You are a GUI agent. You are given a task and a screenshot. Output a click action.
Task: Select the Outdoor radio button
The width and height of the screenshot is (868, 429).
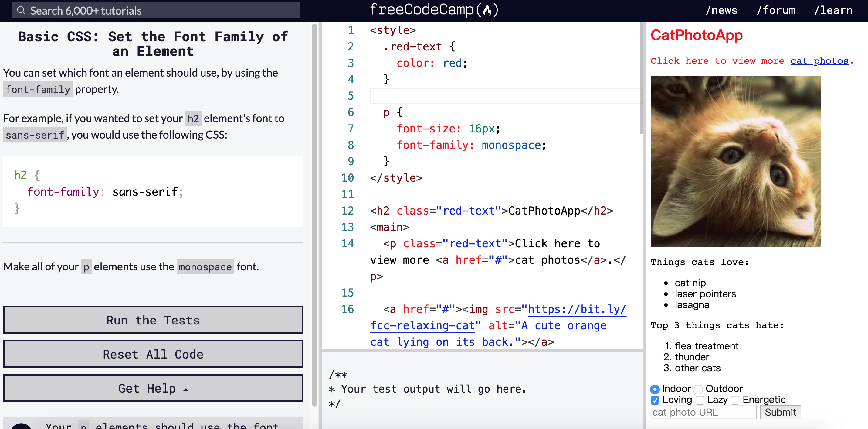click(x=698, y=389)
